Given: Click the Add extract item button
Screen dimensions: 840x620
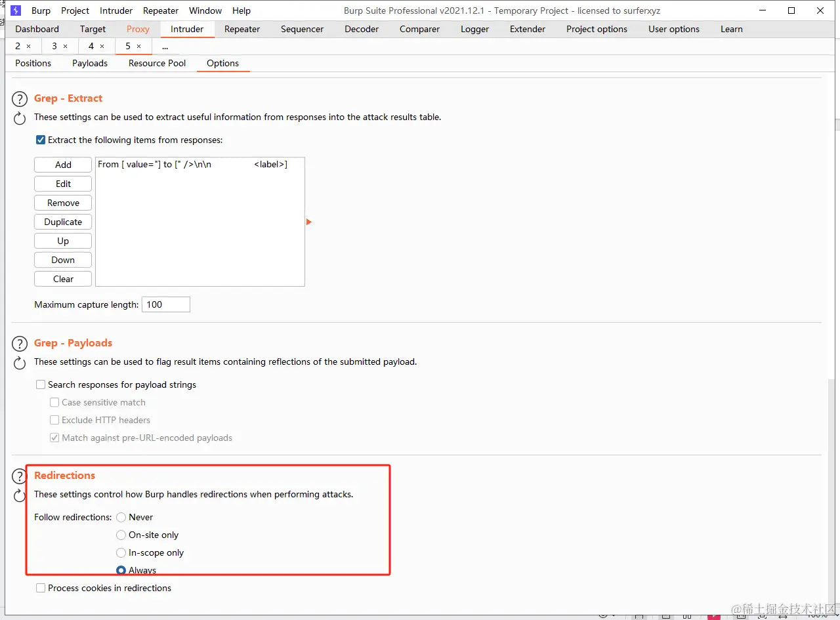Looking at the screenshot, I should [63, 165].
